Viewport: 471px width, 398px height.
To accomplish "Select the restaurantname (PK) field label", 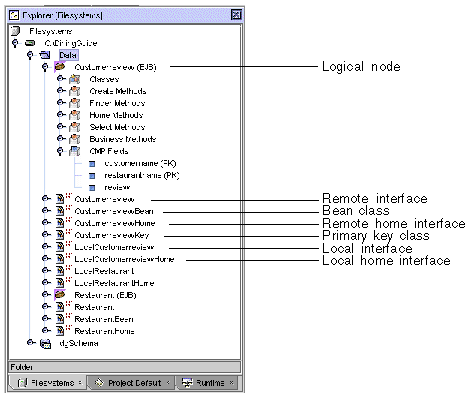I will pyautogui.click(x=142, y=176).
